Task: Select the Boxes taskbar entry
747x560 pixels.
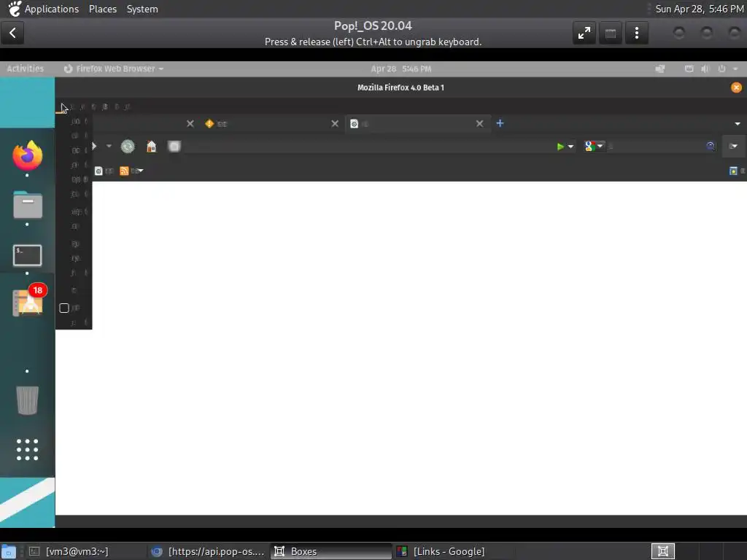Action: [331, 551]
